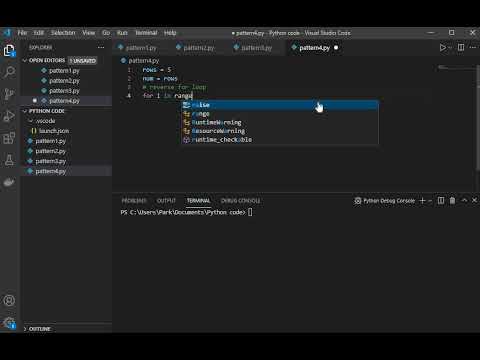The image size is (480, 360).
Task: Open Explorer Views and More Actions ellipsis
Action: [x=101, y=47]
